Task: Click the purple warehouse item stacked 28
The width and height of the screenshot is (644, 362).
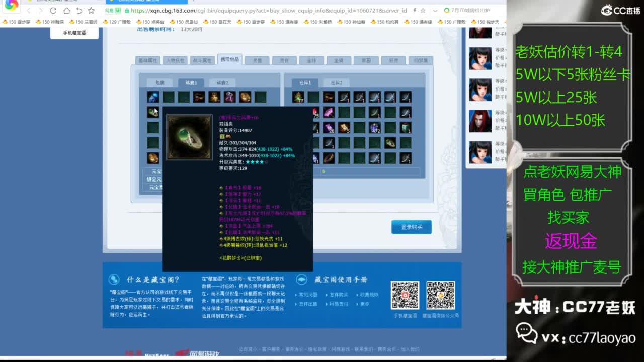Action: (x=329, y=128)
